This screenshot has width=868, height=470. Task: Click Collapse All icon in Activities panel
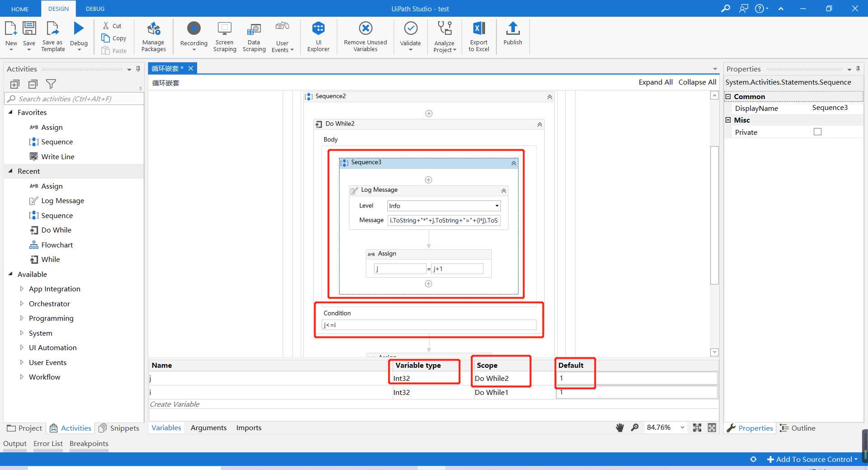[33, 84]
